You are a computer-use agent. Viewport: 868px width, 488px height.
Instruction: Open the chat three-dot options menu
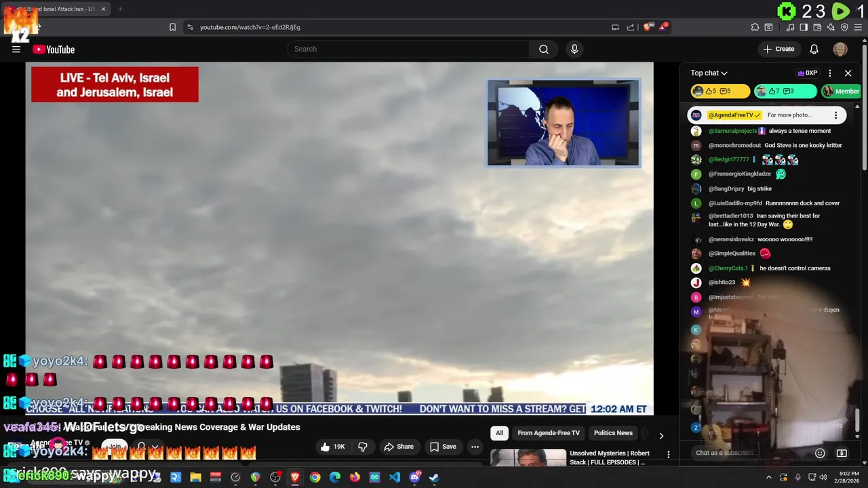830,73
